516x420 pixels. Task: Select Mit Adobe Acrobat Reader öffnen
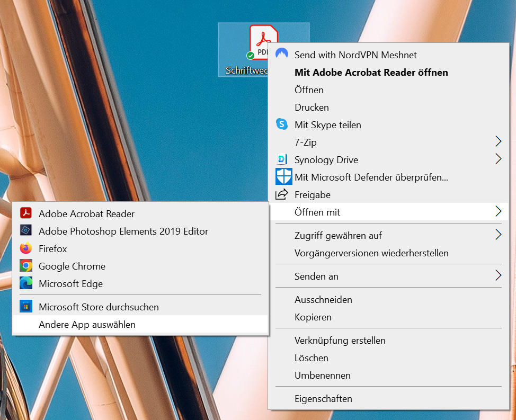pyautogui.click(x=371, y=72)
